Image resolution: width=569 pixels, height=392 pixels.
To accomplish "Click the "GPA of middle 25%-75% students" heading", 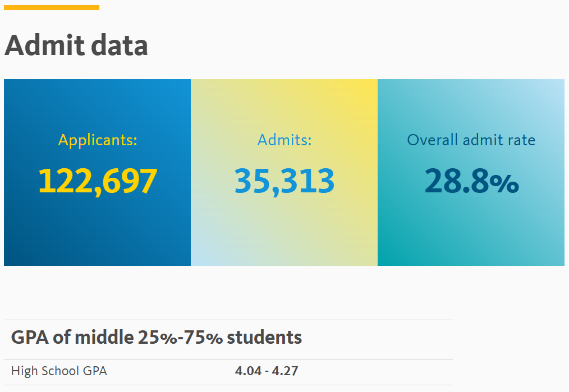I will (157, 338).
